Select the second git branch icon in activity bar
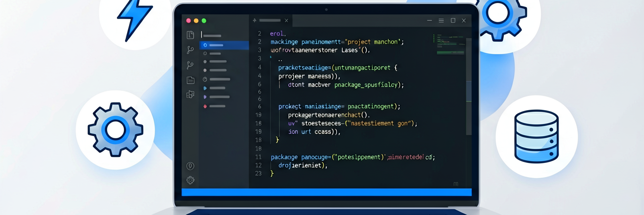The height and width of the screenshot is (215, 644). pyautogui.click(x=190, y=65)
